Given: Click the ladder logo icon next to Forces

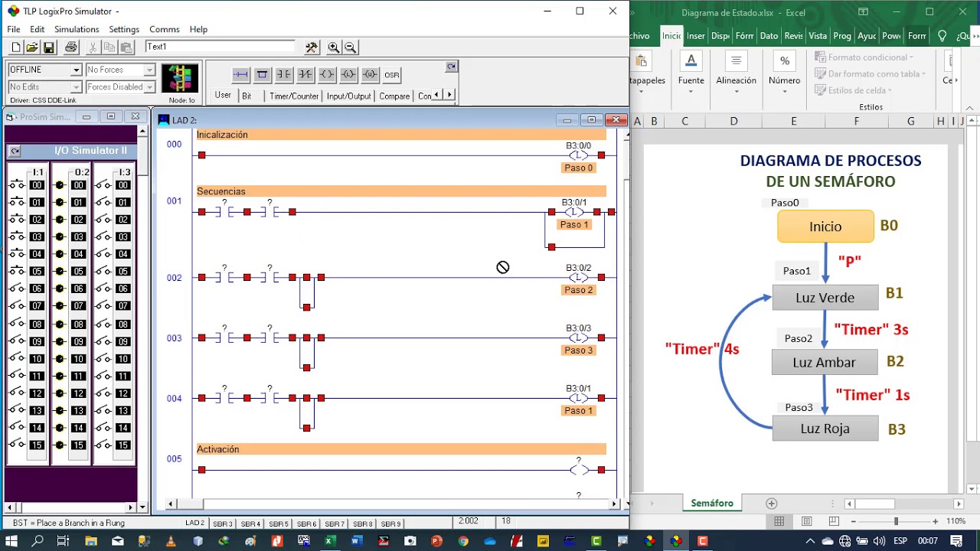Looking at the screenshot, I should point(181,80).
